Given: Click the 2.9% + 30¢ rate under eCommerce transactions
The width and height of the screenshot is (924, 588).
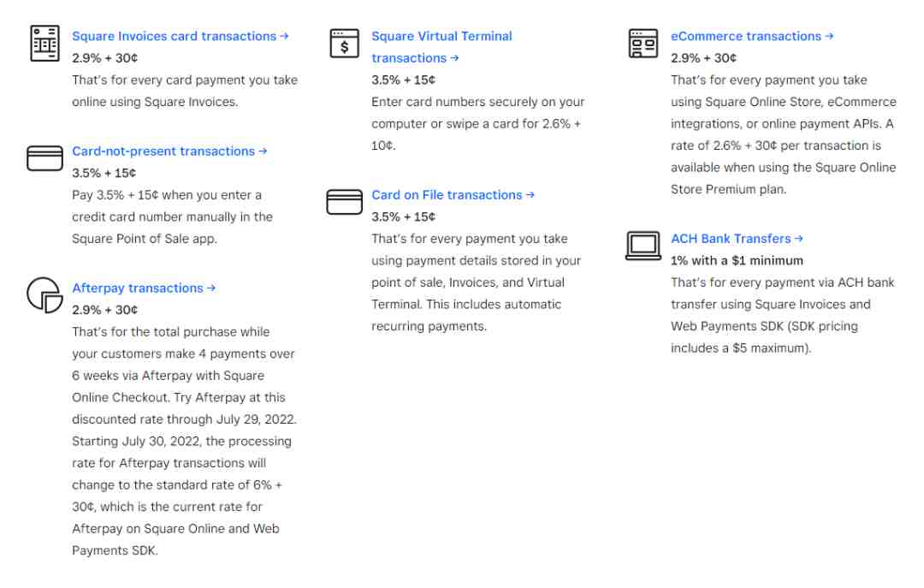Looking at the screenshot, I should pyautogui.click(x=703, y=58).
